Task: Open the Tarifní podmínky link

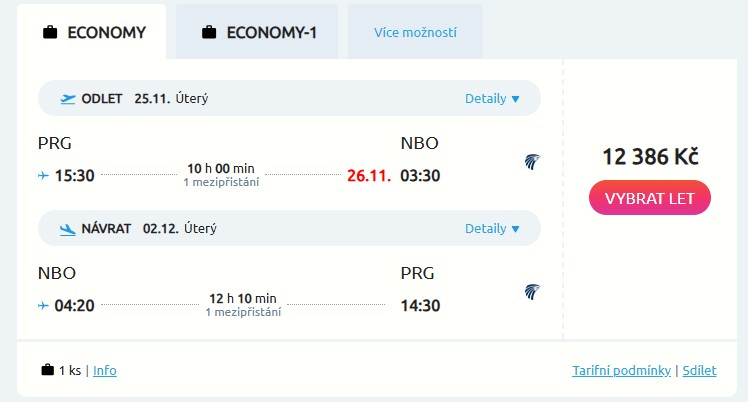Action: (621, 370)
